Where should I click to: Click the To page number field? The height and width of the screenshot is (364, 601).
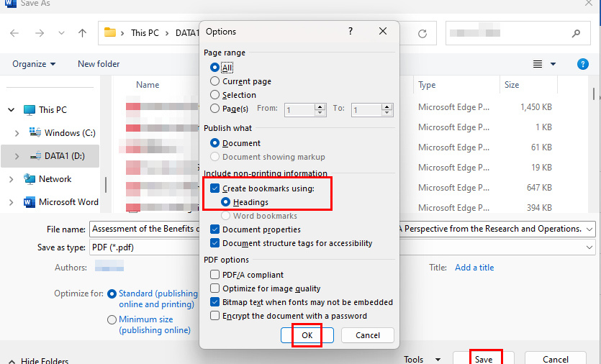366,110
